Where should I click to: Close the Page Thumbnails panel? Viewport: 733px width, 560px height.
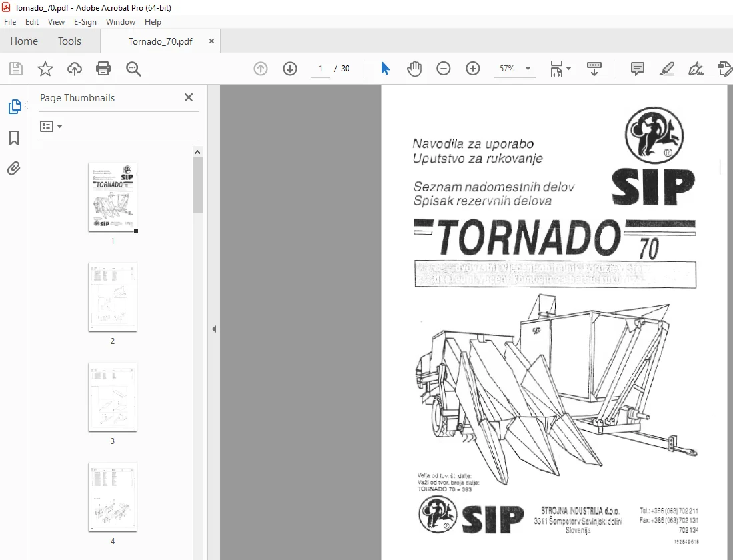tap(189, 97)
